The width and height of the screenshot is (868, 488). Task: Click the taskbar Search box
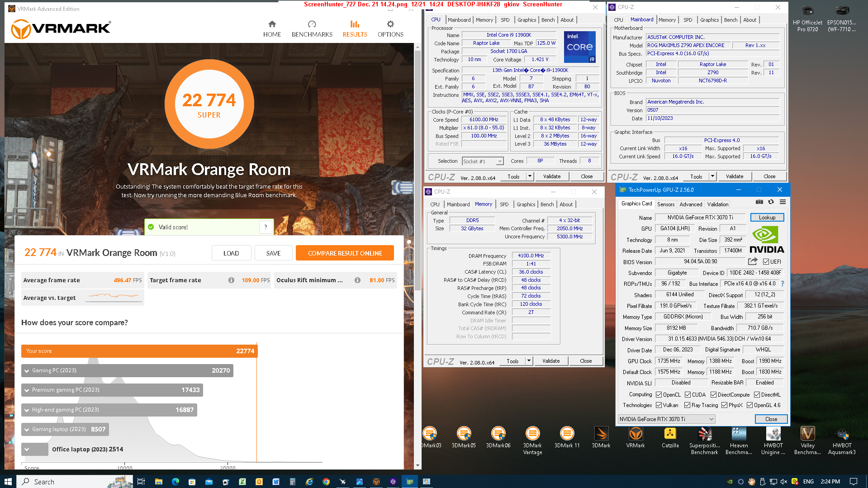75,482
